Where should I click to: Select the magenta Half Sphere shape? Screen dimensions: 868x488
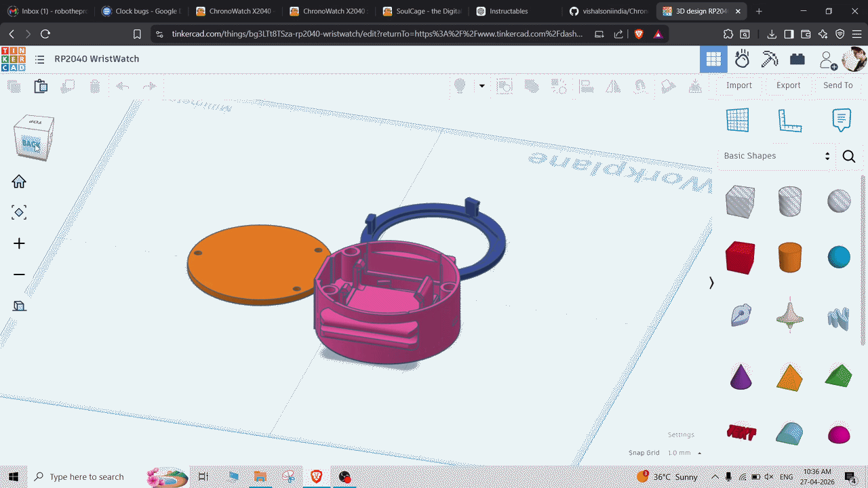(840, 434)
